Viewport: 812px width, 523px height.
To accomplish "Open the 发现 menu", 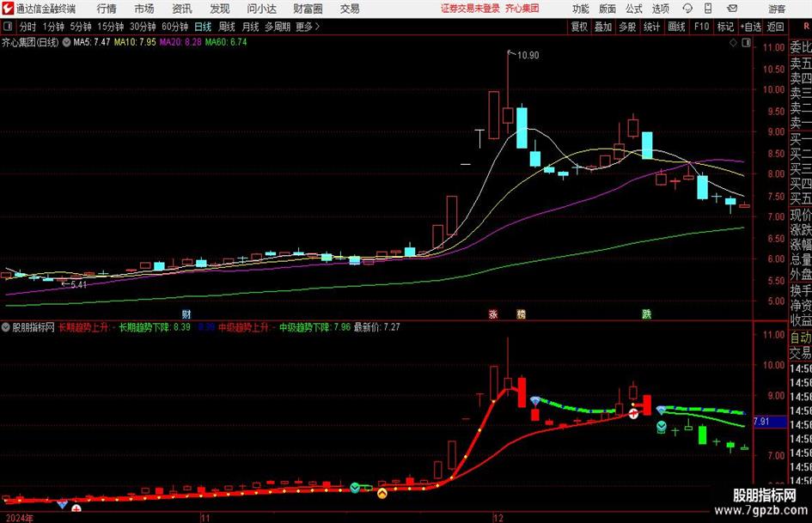I will point(220,9).
